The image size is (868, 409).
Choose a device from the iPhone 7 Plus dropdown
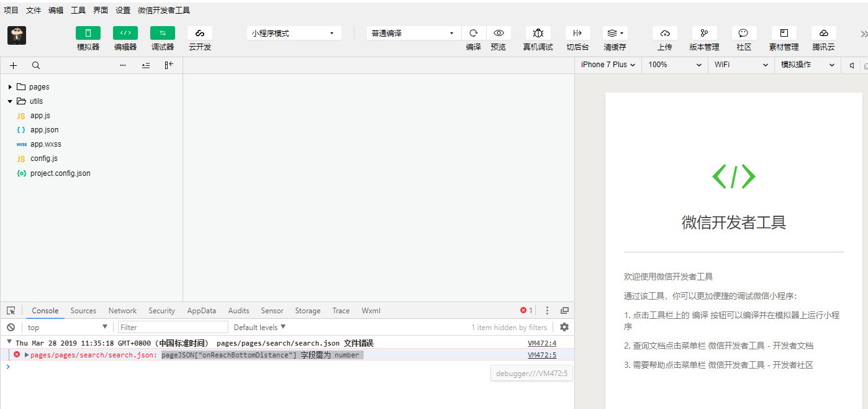click(x=608, y=65)
